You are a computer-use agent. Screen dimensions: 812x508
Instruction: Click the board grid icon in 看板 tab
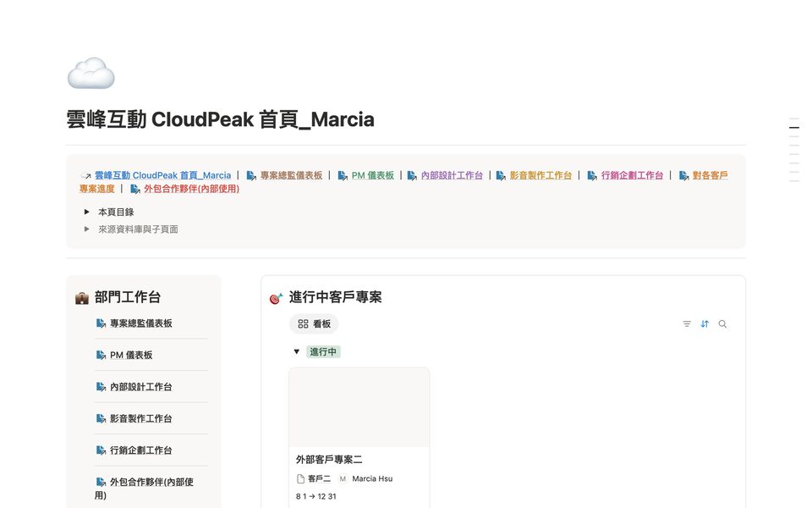point(303,324)
